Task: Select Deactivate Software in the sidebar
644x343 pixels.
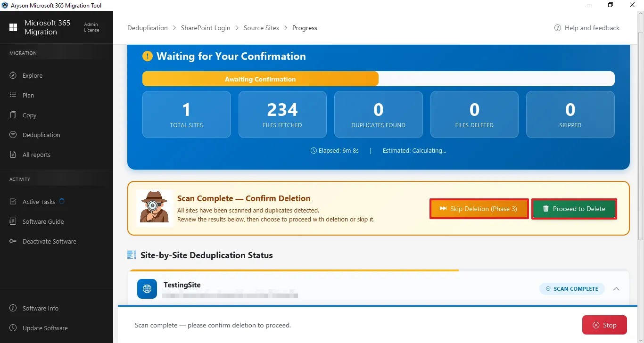Action: click(57, 241)
